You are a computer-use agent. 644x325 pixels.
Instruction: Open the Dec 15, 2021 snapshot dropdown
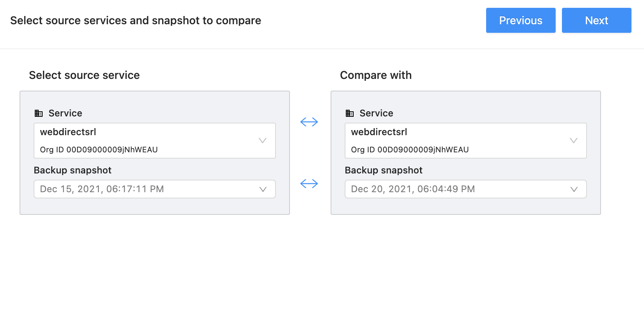[148, 189]
